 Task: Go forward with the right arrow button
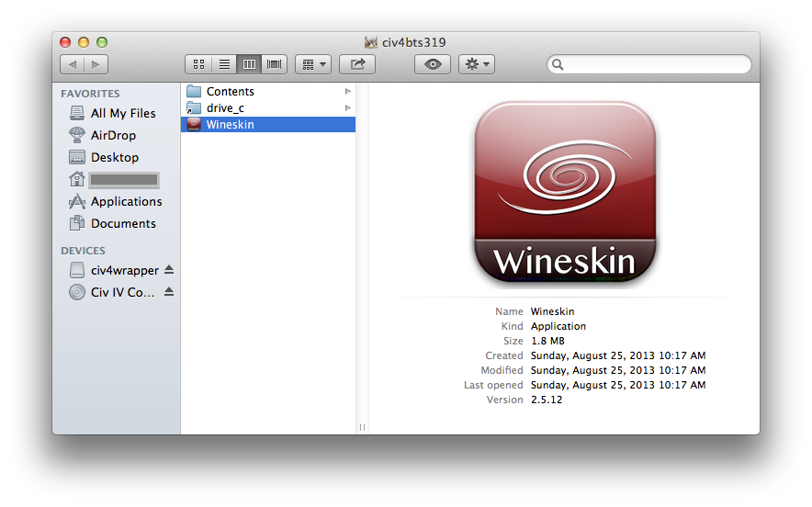click(96, 64)
